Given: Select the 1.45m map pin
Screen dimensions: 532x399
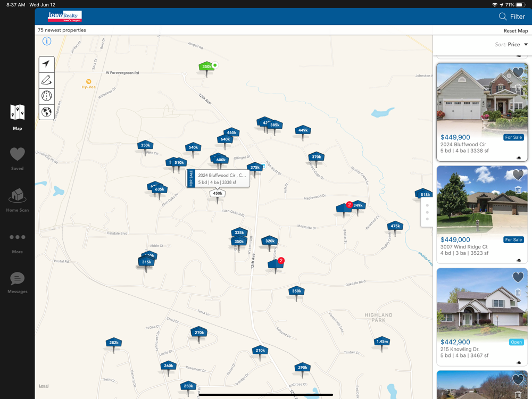Looking at the screenshot, I should [x=382, y=342].
